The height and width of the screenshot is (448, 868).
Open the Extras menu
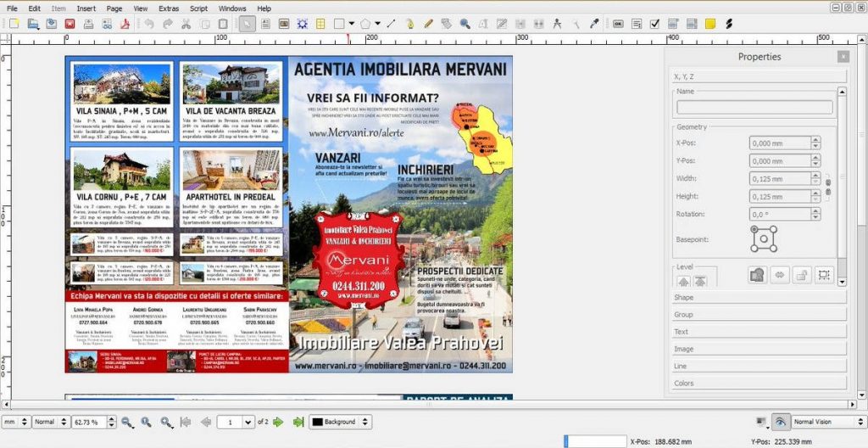click(169, 8)
